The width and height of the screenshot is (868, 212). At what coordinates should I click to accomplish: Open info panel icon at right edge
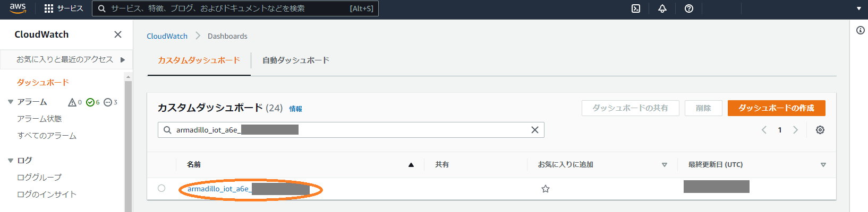861,30
